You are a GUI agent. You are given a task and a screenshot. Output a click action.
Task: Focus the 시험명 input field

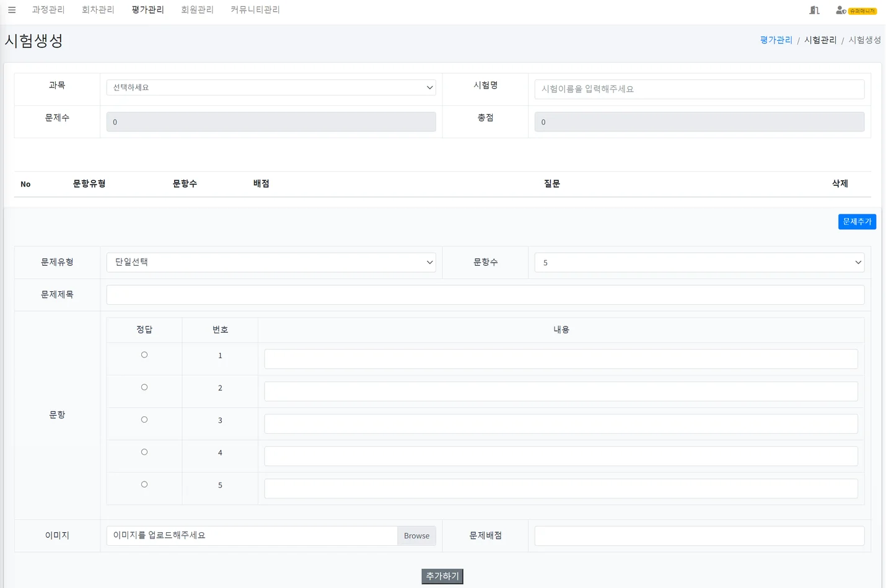(699, 89)
